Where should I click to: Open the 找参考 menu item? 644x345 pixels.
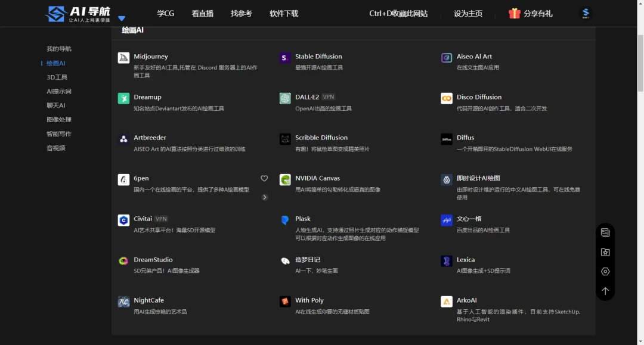tap(241, 14)
